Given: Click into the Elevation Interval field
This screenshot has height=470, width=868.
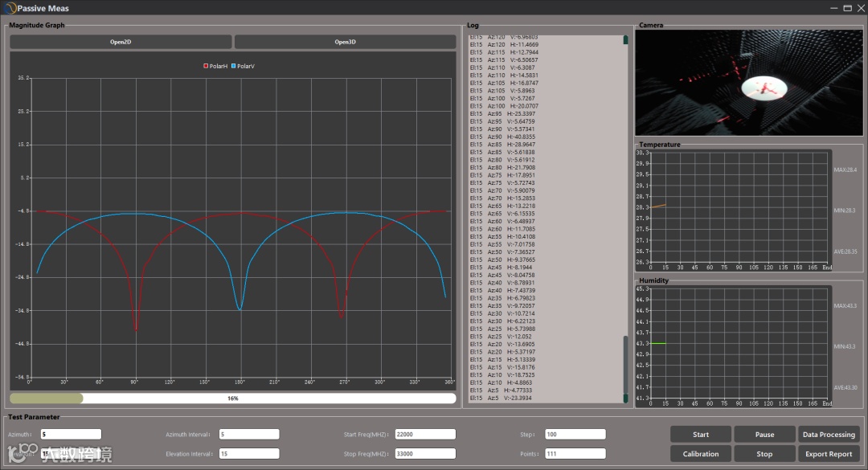Looking at the screenshot, I should (248, 454).
